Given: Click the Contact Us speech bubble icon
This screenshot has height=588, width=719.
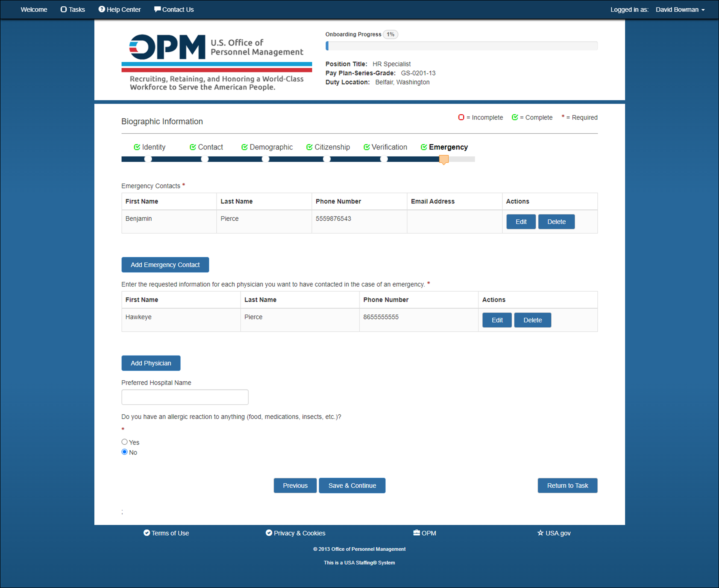Looking at the screenshot, I should coord(157,9).
